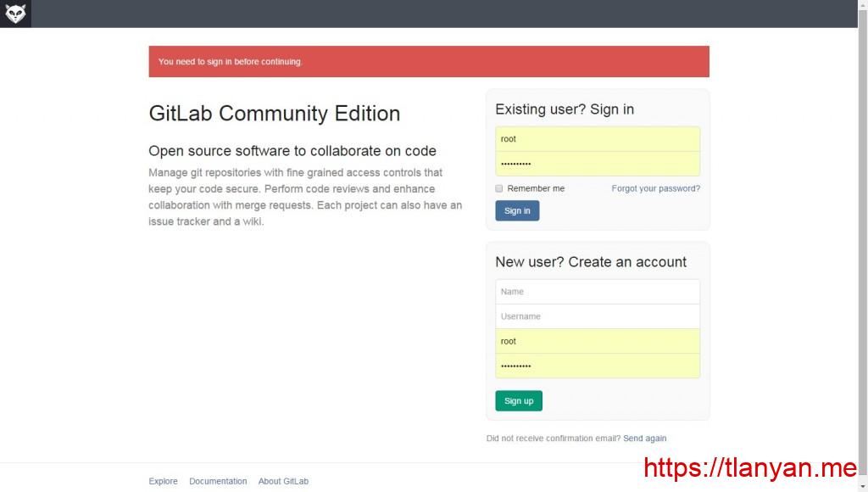Select the email field showing root
The width and height of the screenshot is (868, 492).
click(x=597, y=340)
